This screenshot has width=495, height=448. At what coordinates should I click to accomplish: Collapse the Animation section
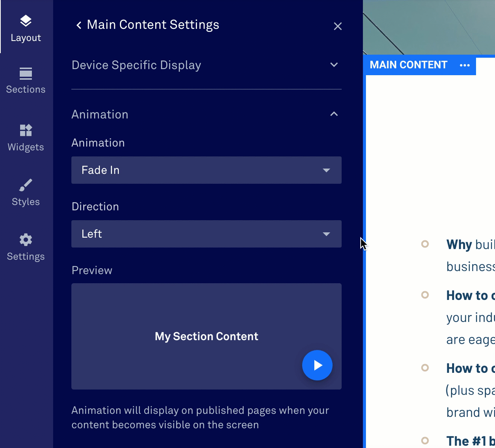point(334,114)
